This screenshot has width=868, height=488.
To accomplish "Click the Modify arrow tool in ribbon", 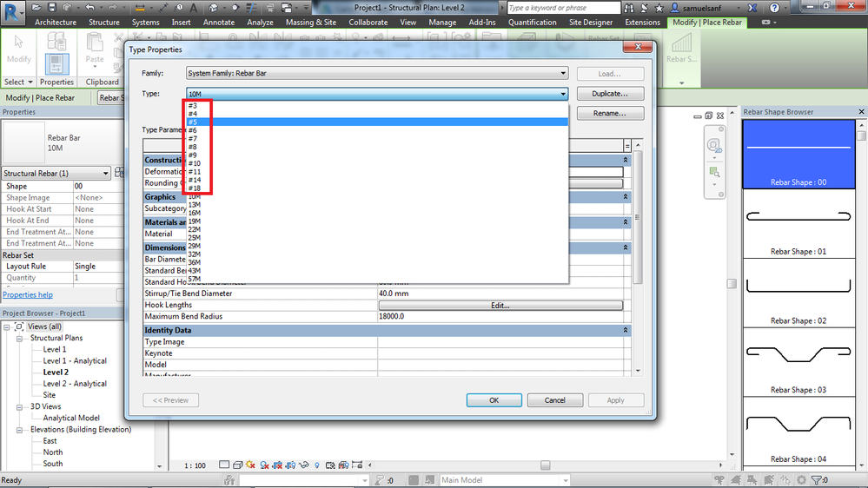I will click(19, 49).
